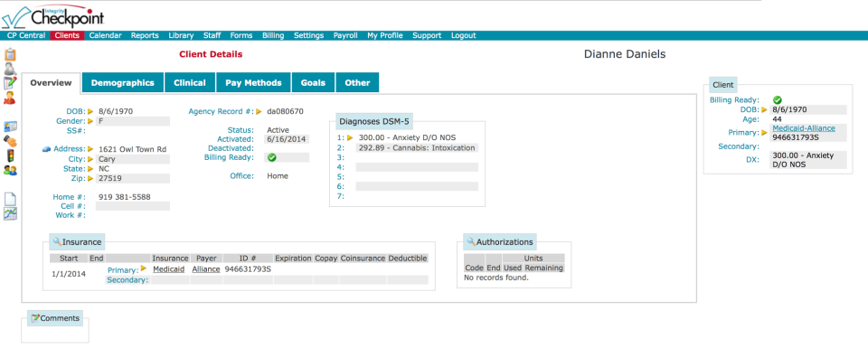Click activated date '6/16/2014'
The height and width of the screenshot is (348, 868).
tap(287, 139)
